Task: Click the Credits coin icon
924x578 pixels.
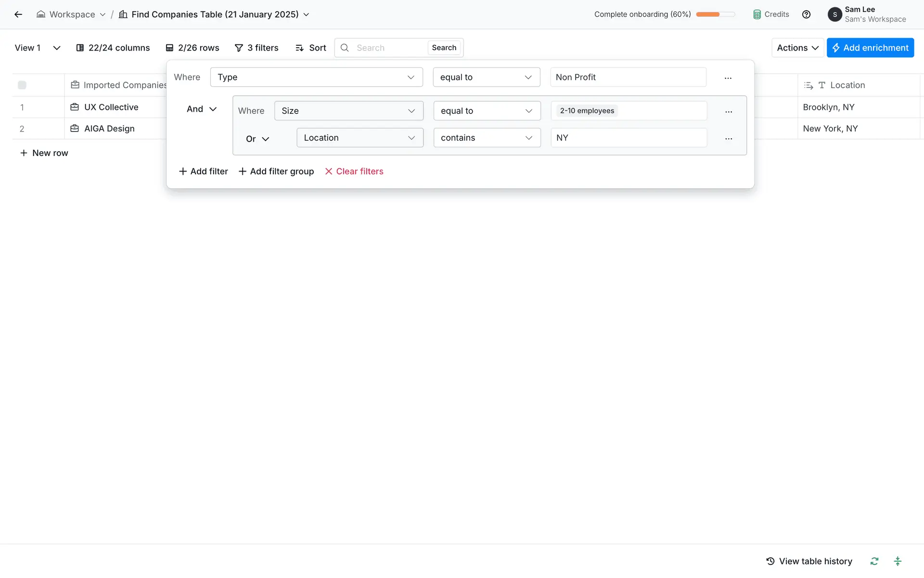Action: (757, 14)
